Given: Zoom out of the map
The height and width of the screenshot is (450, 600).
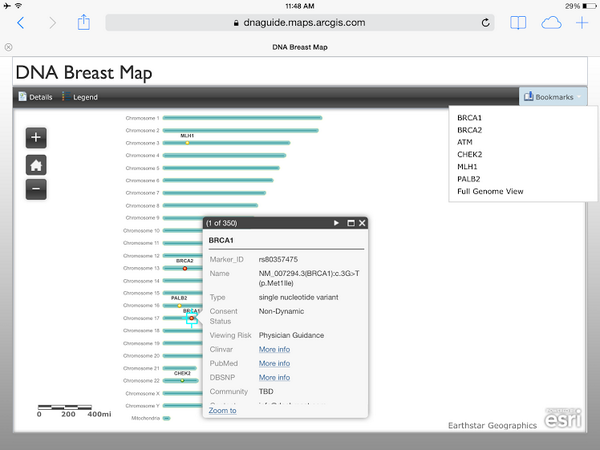Looking at the screenshot, I should (36, 189).
